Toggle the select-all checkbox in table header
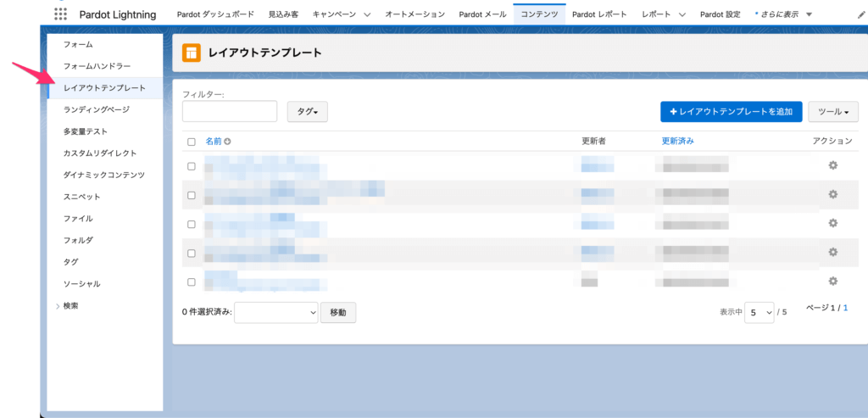This screenshot has height=418, width=868. click(192, 142)
